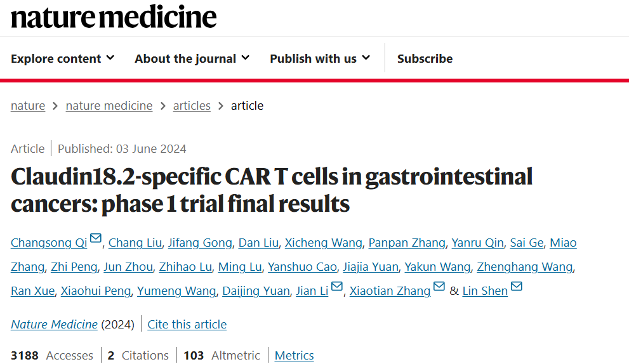Click the envelope icon next to Changsong Qi

pos(95,238)
